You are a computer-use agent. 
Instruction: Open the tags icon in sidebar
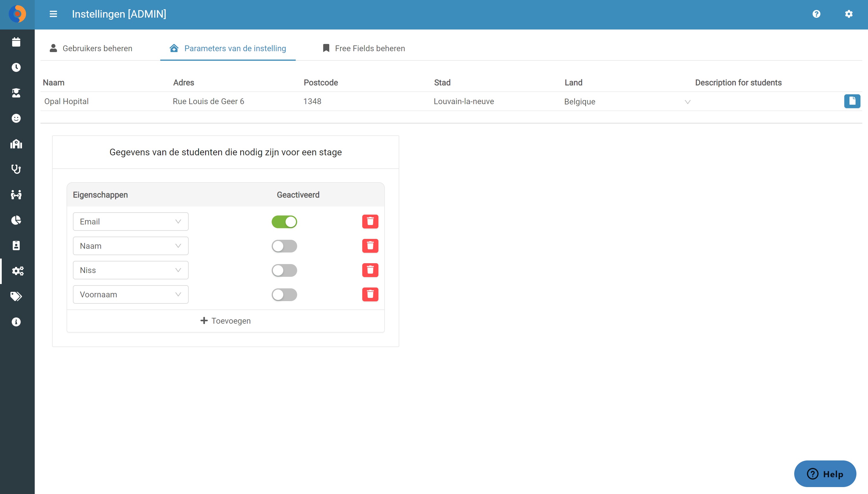pos(16,296)
